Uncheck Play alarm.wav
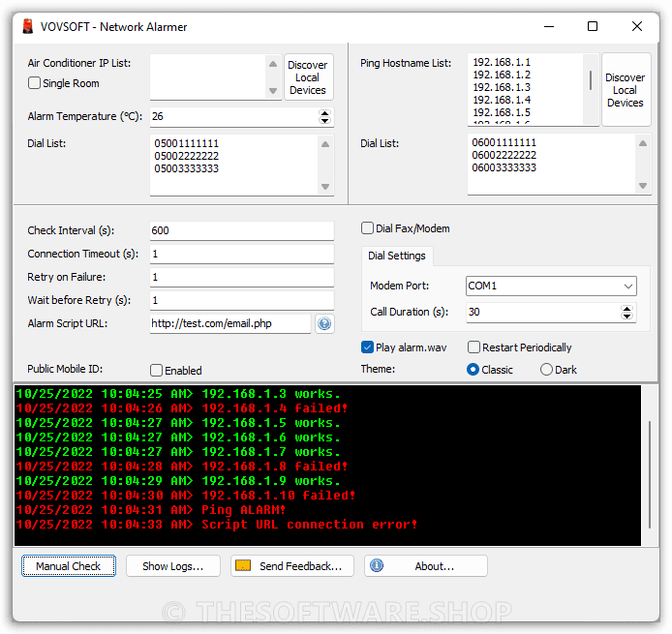The height and width of the screenshot is (634, 672). tap(367, 347)
